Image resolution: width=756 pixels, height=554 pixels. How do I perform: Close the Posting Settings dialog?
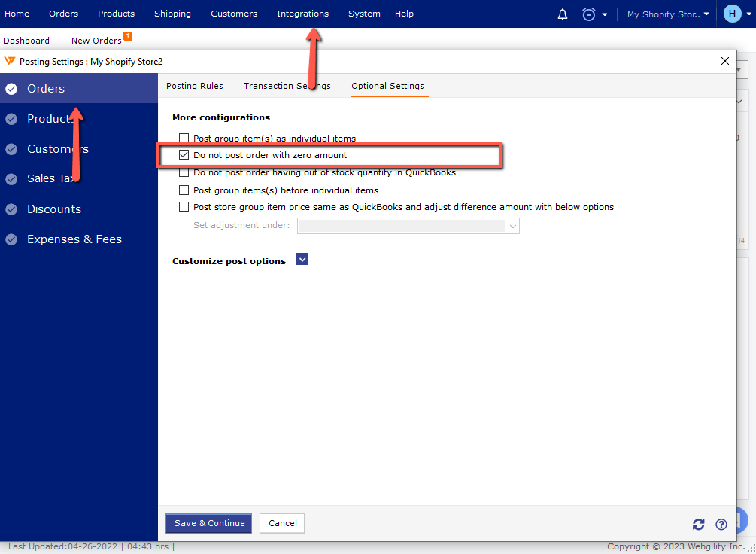point(724,61)
